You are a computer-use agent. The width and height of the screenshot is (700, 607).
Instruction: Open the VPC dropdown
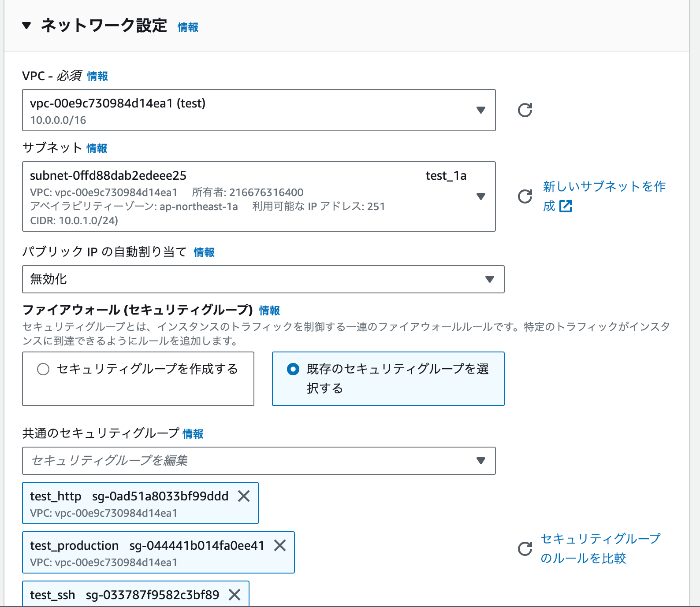pos(259,110)
